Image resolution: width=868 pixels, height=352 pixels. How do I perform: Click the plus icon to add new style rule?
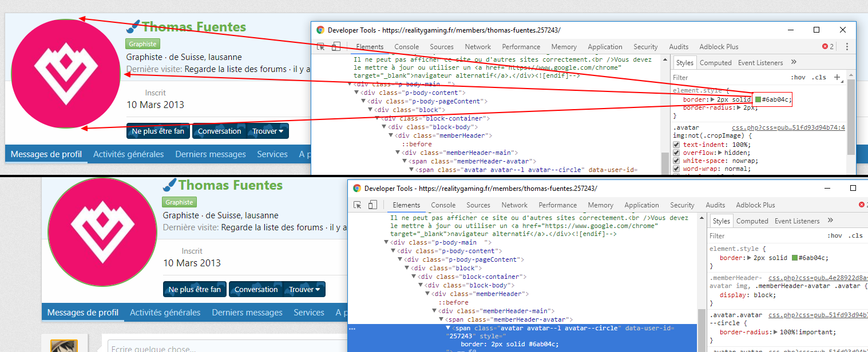[x=837, y=77]
